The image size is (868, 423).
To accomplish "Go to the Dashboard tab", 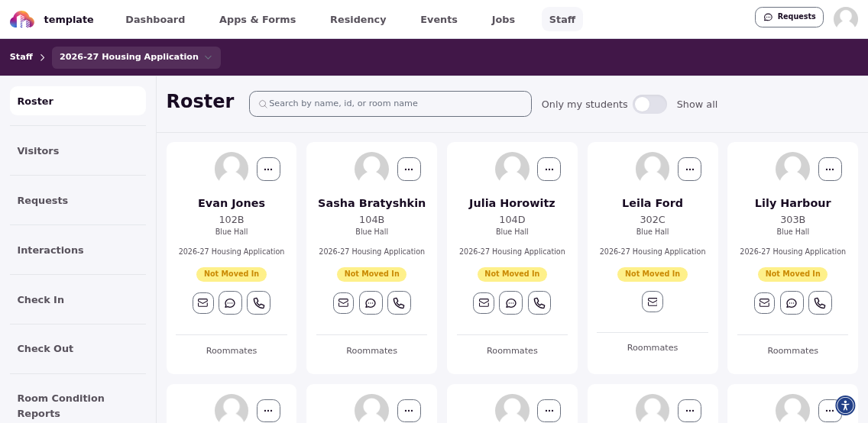I will click(155, 19).
